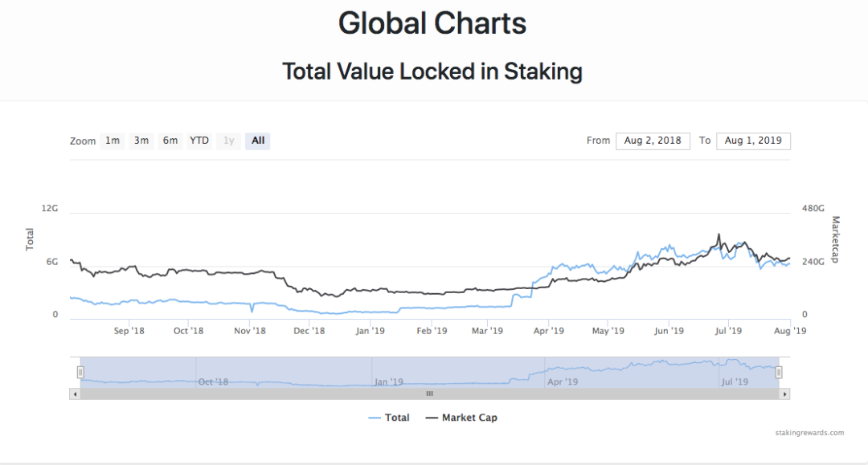Click the All zoom option
The image size is (868, 465).
(257, 141)
